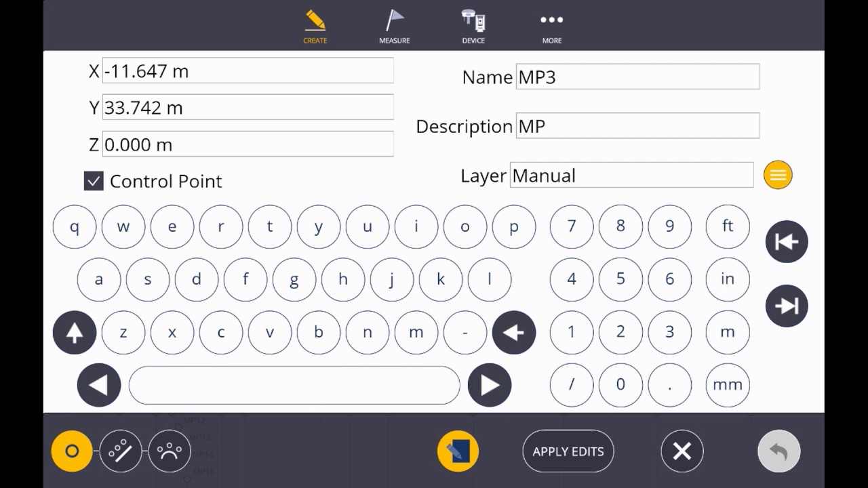This screenshot has width=868, height=488.
Task: Tap the z key
Action: click(123, 332)
